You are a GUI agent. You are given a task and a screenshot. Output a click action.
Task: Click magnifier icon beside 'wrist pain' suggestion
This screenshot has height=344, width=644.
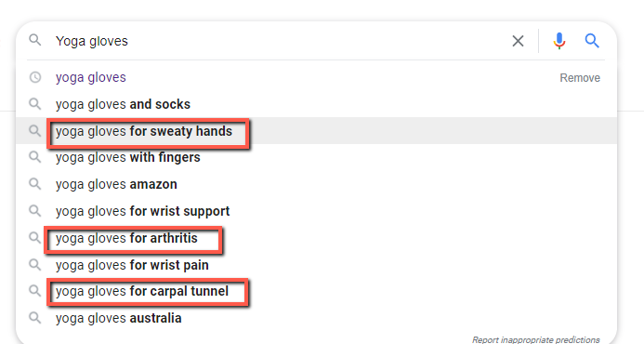coord(35,265)
